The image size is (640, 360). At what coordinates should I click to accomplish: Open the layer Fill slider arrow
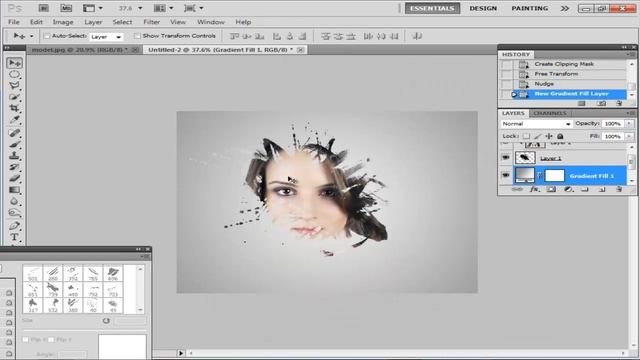coord(629,136)
